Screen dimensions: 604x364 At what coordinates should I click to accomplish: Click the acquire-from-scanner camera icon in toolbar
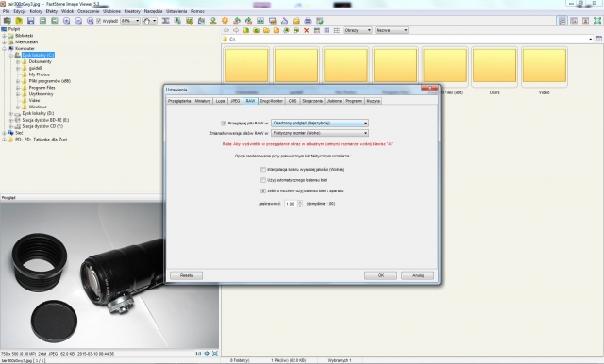click(7, 21)
